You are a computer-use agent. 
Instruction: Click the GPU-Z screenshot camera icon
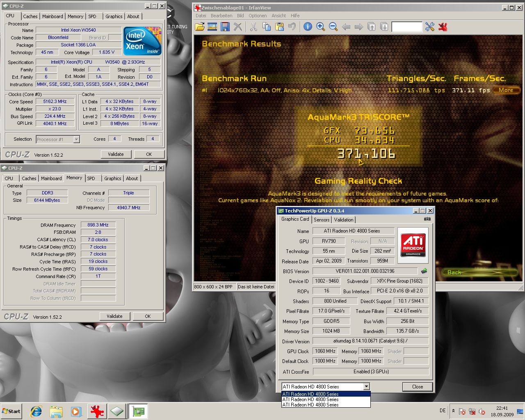click(427, 219)
